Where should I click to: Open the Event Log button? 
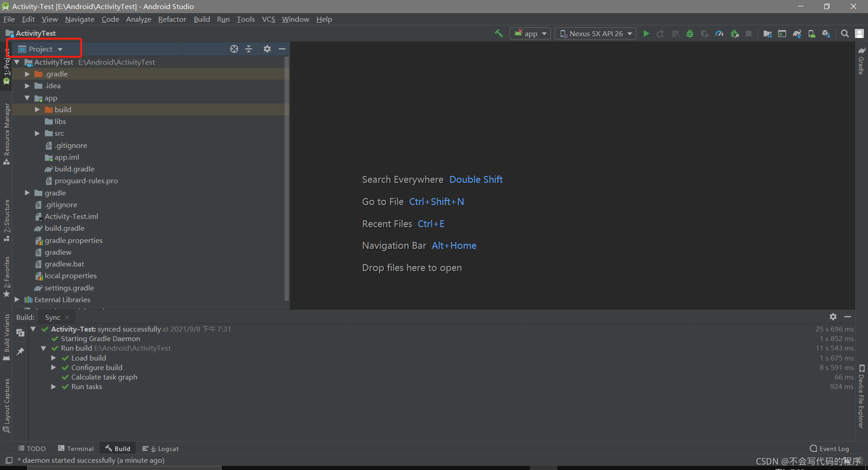(x=830, y=448)
